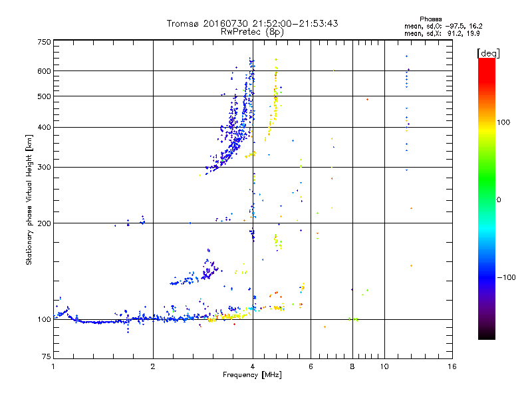
Task: Click the x-axis tick label '8'
Action: coord(352,366)
